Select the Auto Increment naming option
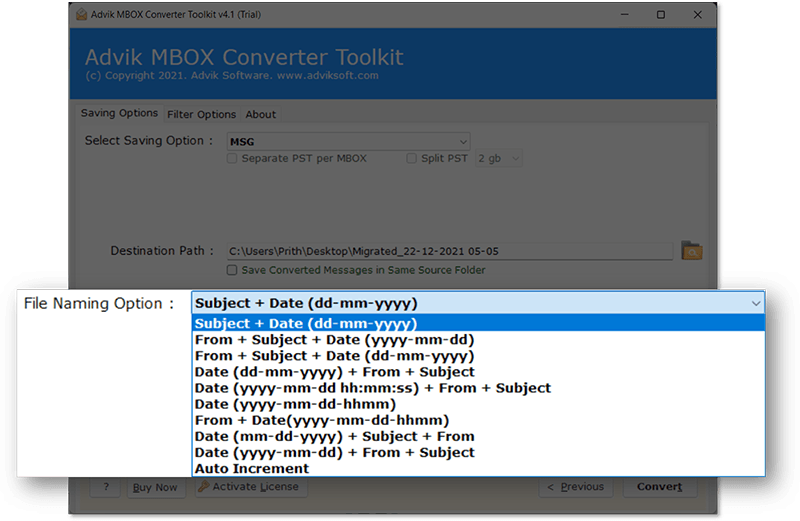This screenshot has height=521, width=800. (x=478, y=468)
